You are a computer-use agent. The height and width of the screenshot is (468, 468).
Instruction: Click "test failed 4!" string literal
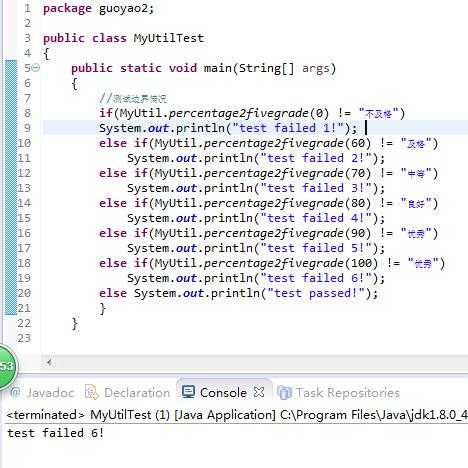coord(316,218)
